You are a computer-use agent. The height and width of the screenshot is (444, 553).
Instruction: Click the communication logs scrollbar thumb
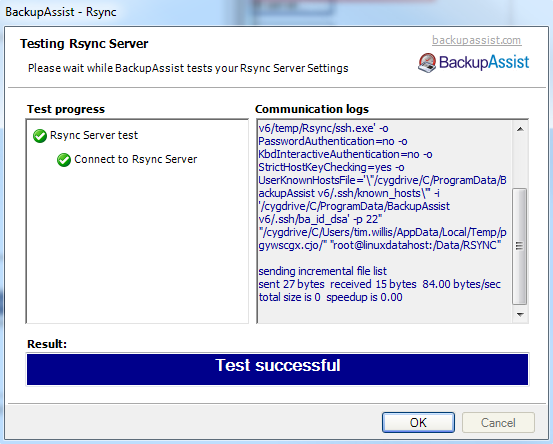point(519,246)
